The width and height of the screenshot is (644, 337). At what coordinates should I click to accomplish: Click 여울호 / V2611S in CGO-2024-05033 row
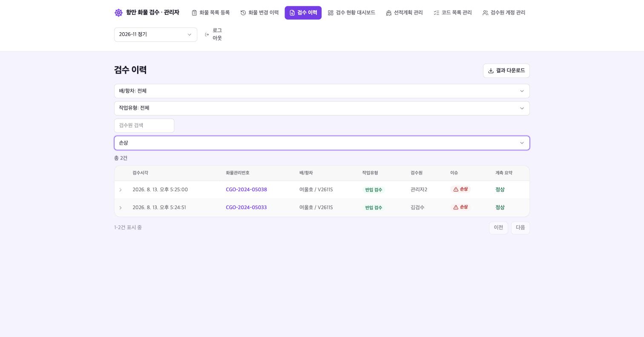(316, 208)
